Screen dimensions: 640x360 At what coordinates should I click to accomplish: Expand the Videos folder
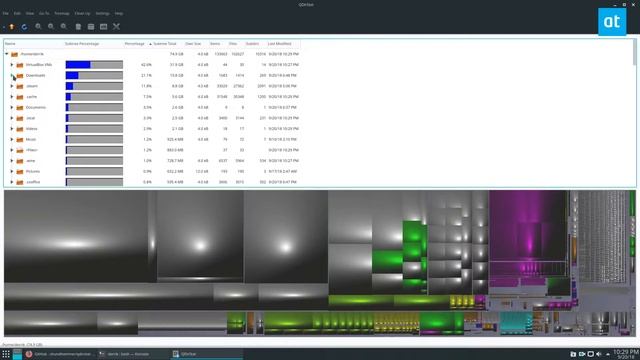coord(12,128)
